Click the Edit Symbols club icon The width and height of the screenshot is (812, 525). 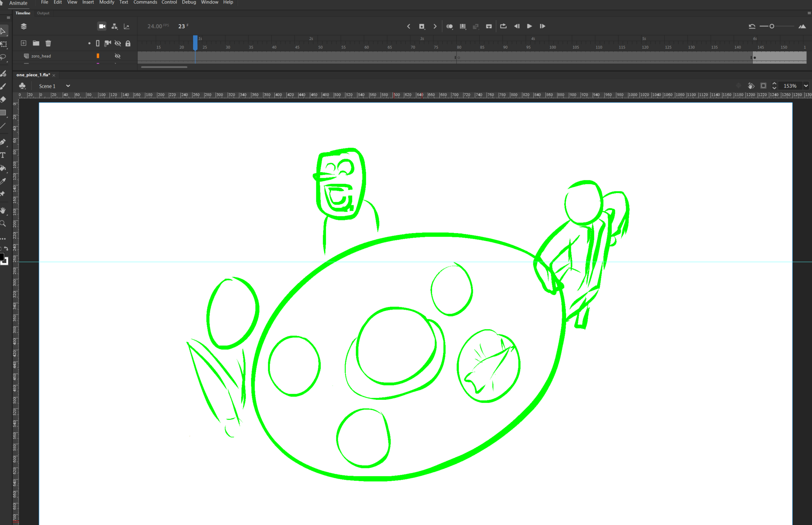click(x=22, y=86)
